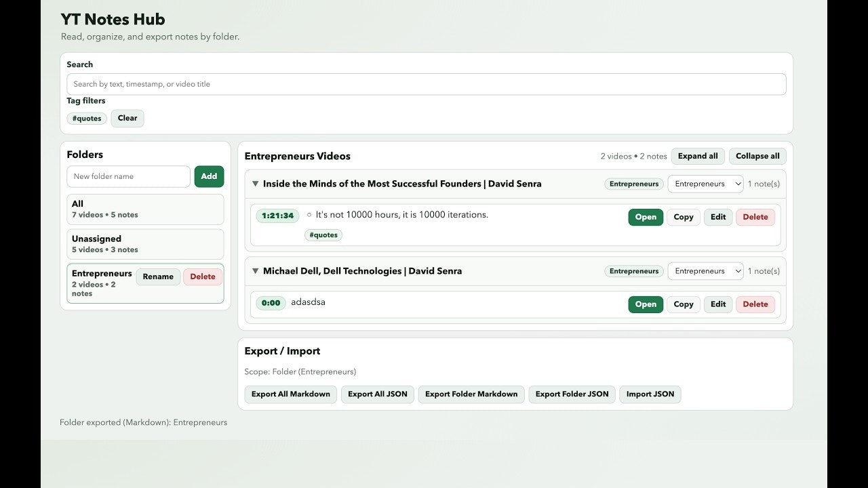Delete the 10000 iterations note

[x=755, y=217]
